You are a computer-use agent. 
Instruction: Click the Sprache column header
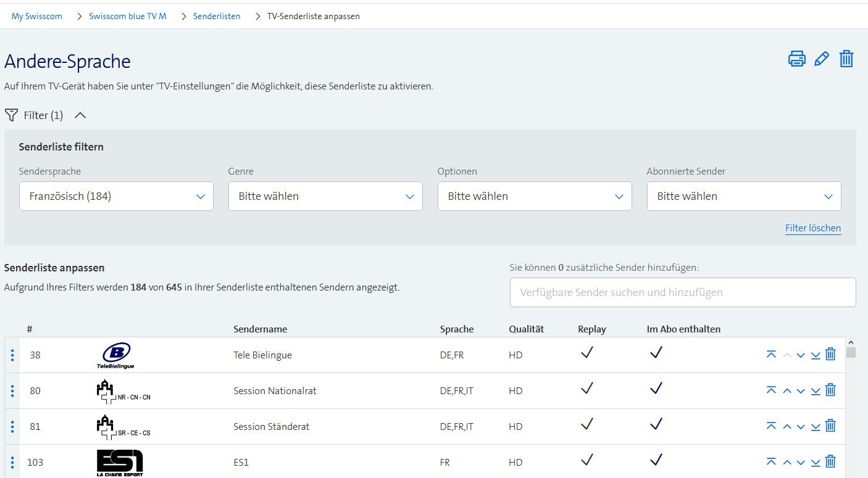457,329
